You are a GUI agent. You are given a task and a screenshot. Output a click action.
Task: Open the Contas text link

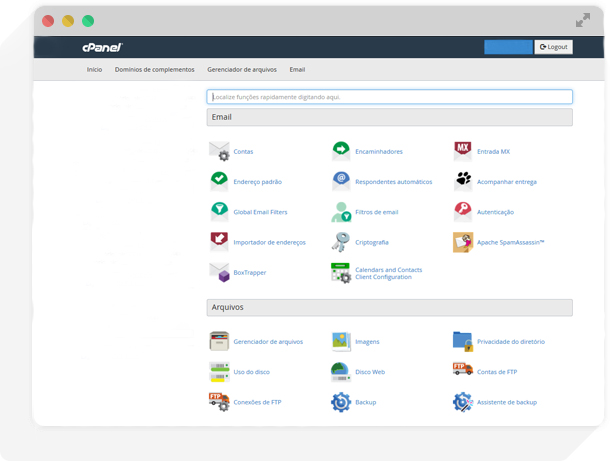(243, 152)
